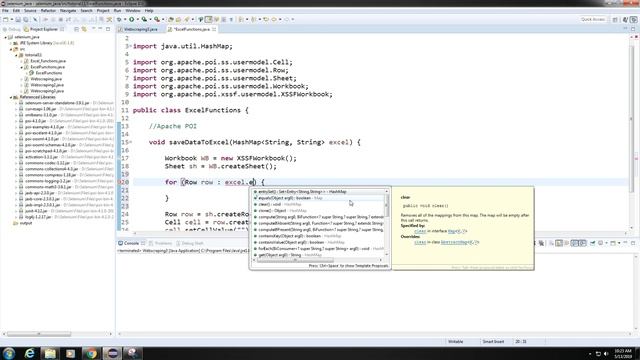Expand JRE System Library node
The height and width of the screenshot is (360, 640).
[11, 43]
